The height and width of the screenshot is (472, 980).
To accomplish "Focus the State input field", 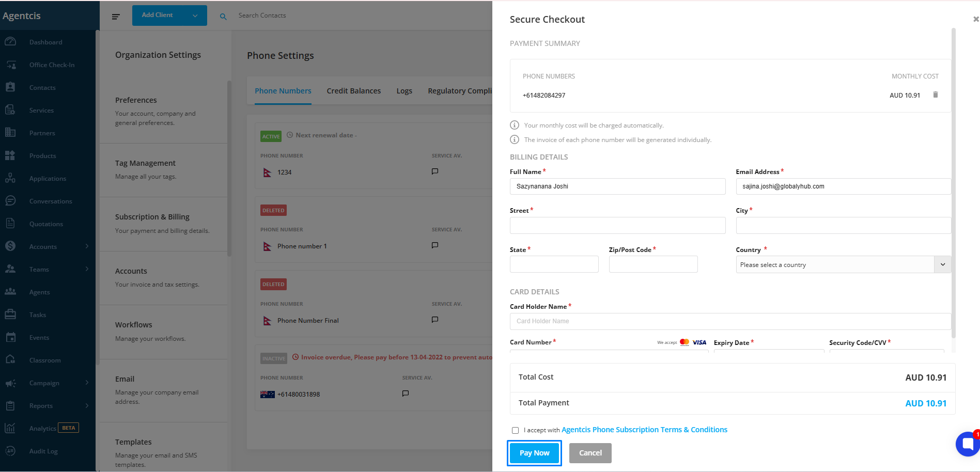I will point(554,264).
